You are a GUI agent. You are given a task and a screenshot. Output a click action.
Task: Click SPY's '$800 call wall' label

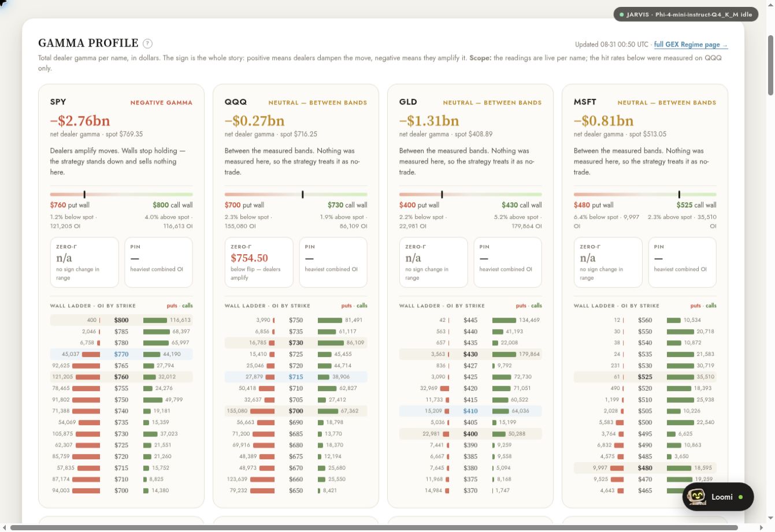tap(173, 205)
